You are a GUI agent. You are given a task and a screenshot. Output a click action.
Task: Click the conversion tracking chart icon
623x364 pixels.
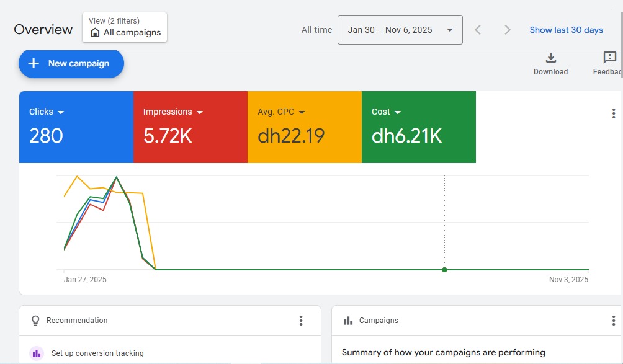coord(35,352)
